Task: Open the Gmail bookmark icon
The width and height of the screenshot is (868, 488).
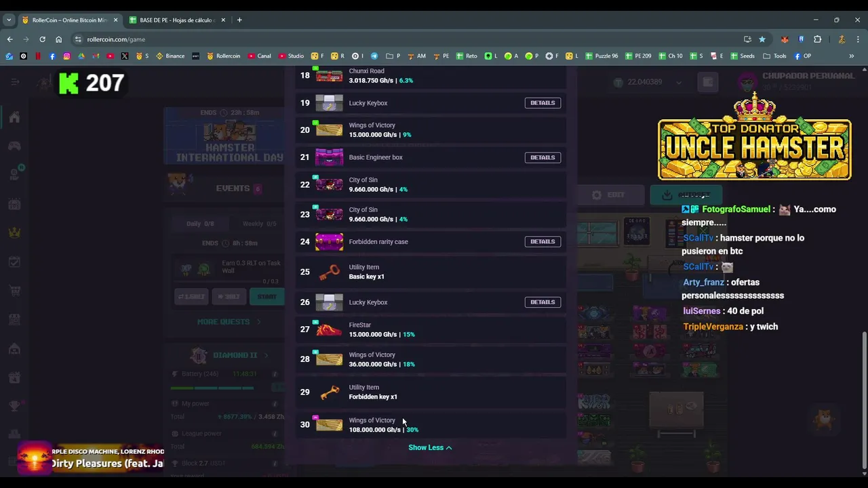Action: click(96, 56)
